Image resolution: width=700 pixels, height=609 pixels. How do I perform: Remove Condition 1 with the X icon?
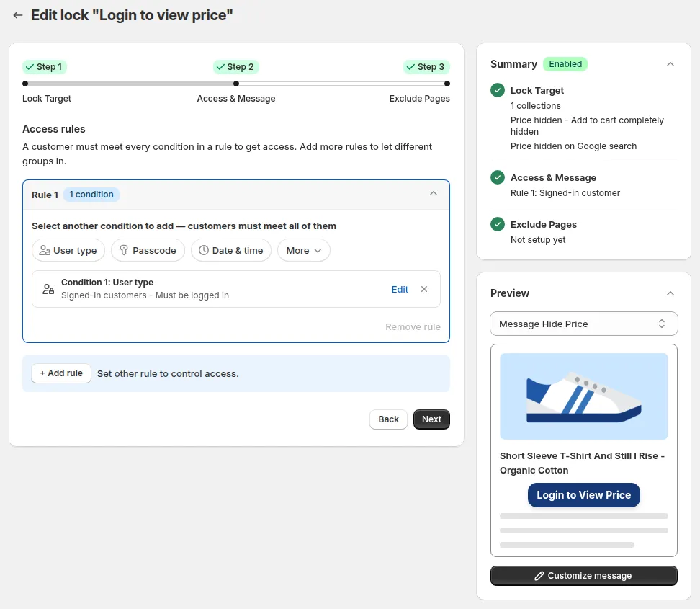[424, 289]
